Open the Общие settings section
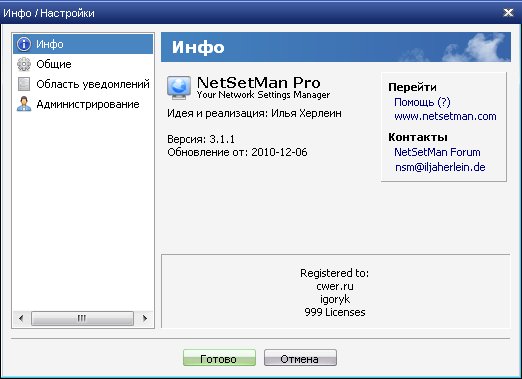This screenshot has width=522, height=379. (x=83, y=64)
